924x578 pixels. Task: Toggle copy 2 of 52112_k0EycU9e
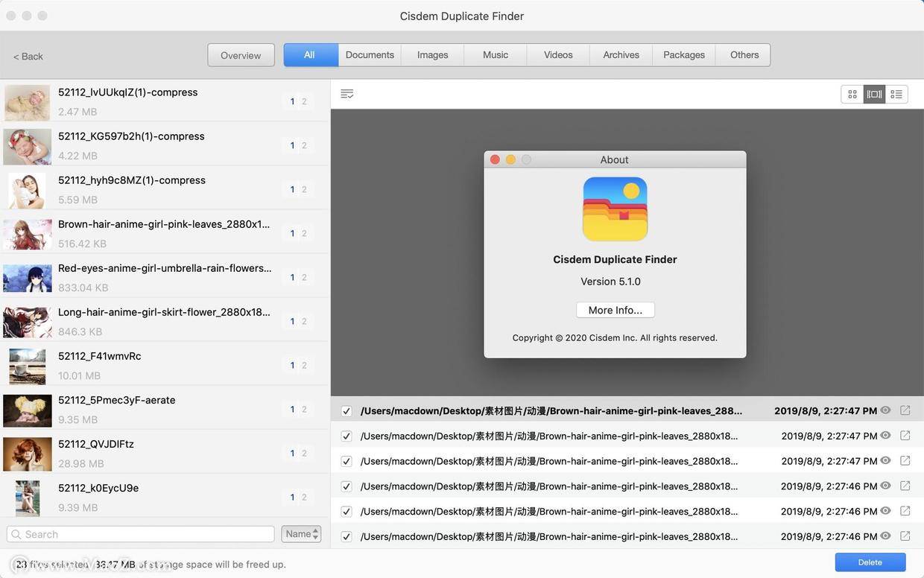point(304,497)
